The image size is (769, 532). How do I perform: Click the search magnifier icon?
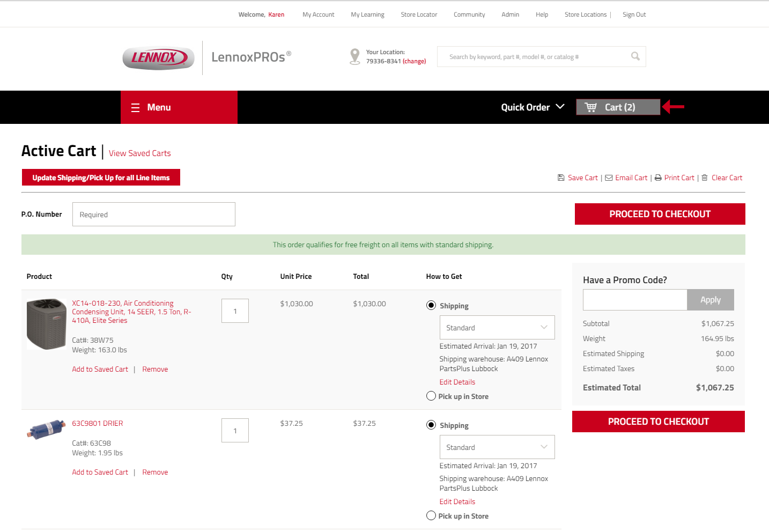point(635,56)
